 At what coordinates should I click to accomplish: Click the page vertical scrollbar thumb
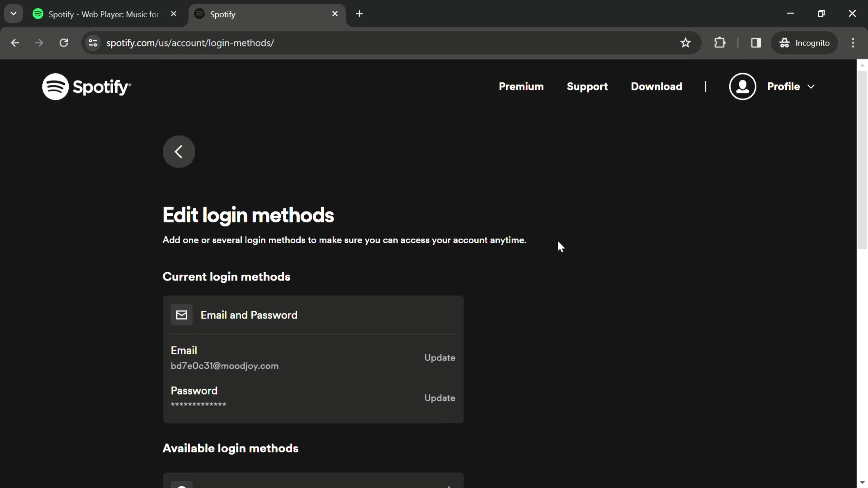862,160
